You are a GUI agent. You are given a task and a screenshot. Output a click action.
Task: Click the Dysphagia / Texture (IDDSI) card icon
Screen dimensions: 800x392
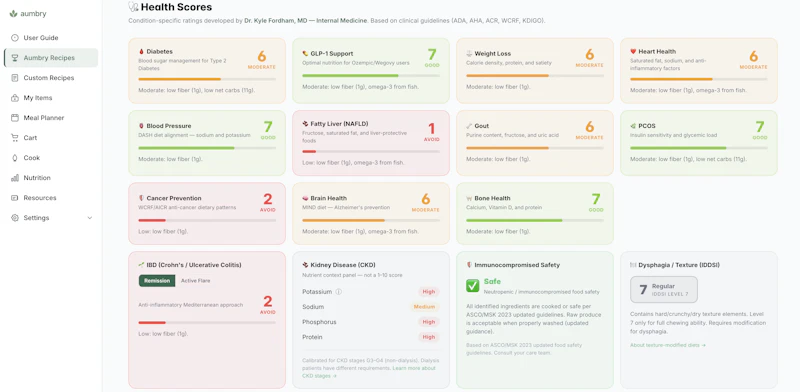(633, 265)
